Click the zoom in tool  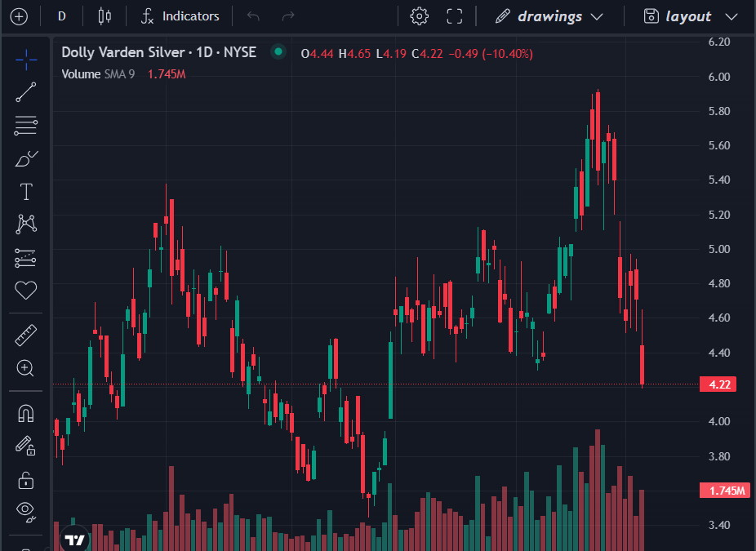click(x=26, y=368)
